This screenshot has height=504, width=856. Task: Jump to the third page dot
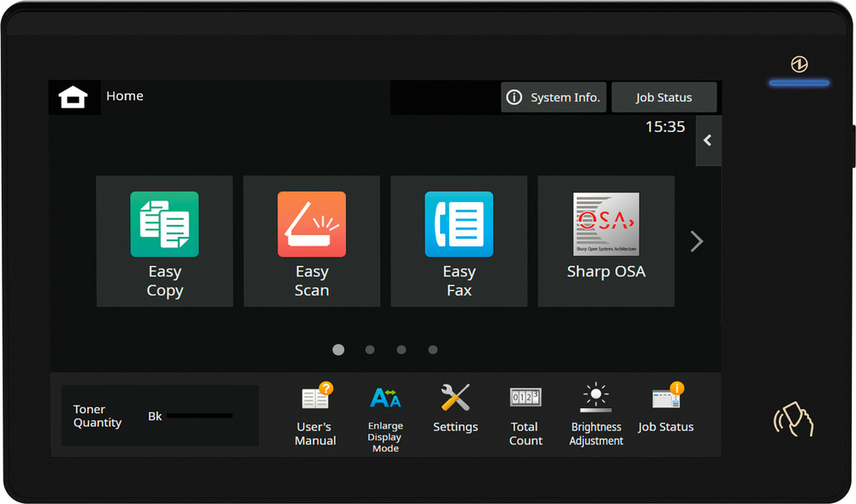[401, 349]
